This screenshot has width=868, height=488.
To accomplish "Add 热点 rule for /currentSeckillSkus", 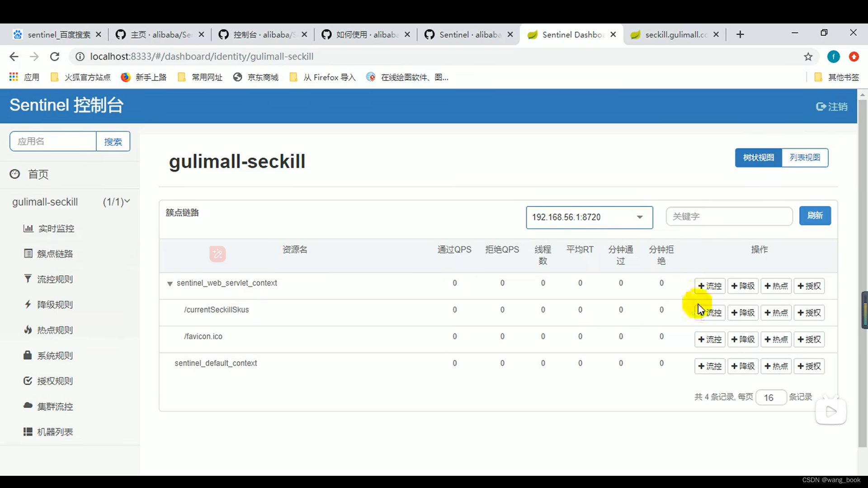I will (x=776, y=313).
